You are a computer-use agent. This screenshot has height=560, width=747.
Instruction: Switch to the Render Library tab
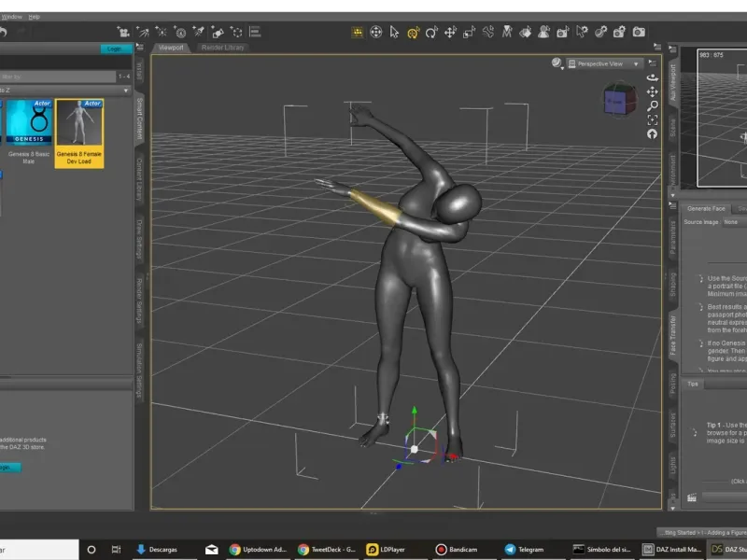click(x=221, y=47)
